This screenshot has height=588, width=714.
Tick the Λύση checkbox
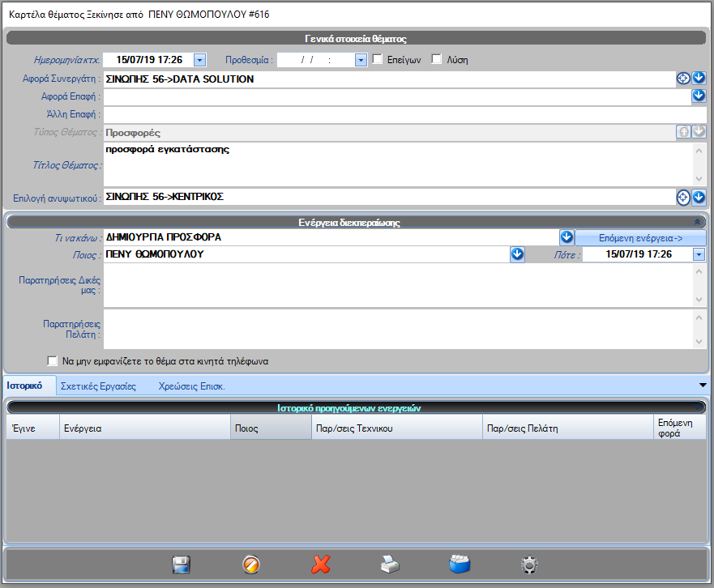437,59
